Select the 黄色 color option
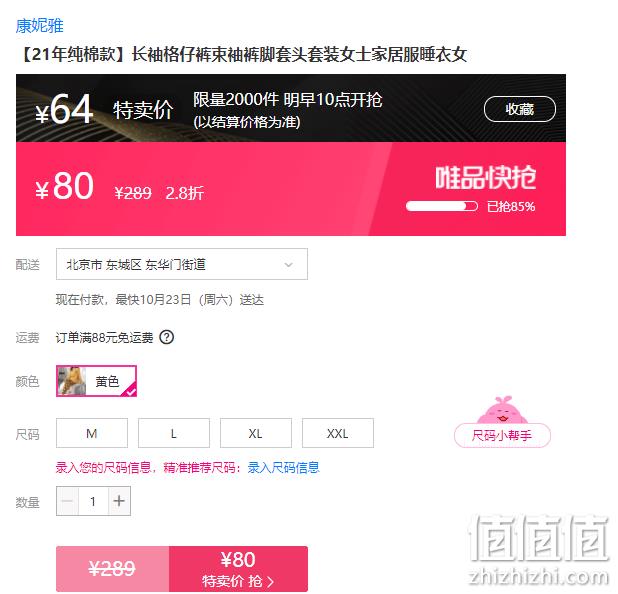Viewport: 618px width, 594px height. 97,381
